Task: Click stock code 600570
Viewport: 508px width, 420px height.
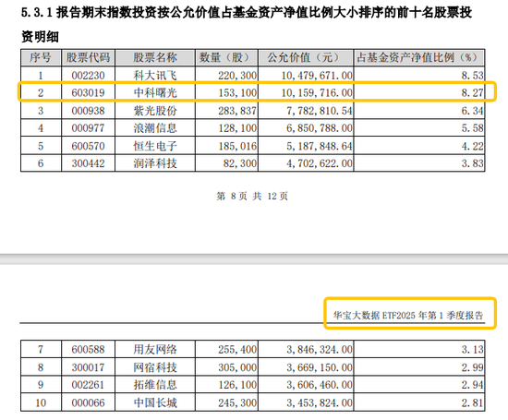Action: coord(88,146)
